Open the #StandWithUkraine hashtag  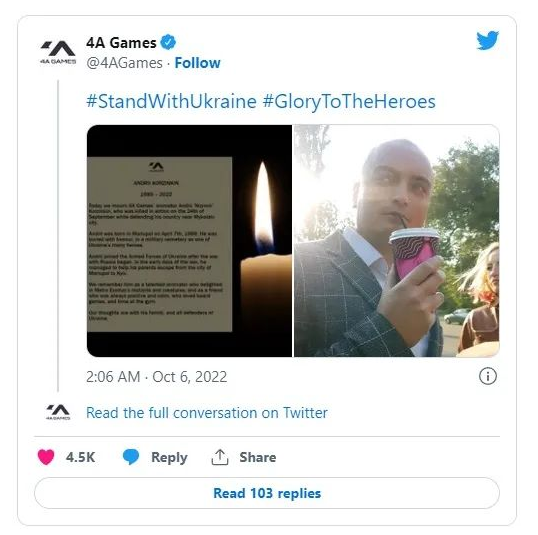171,101
